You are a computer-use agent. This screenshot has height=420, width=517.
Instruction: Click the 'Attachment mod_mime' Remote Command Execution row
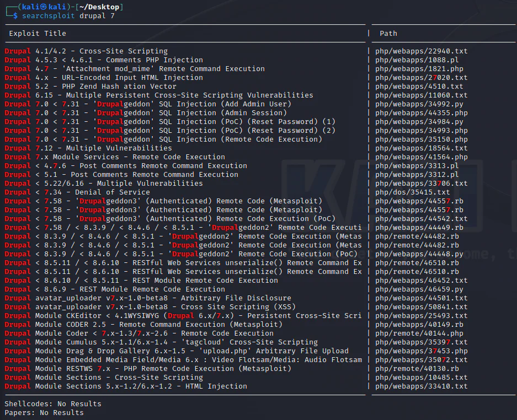[135, 69]
